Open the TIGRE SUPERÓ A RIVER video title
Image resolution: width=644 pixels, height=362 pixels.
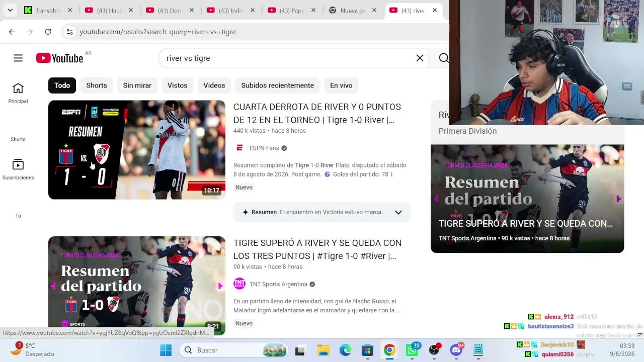[x=317, y=249]
